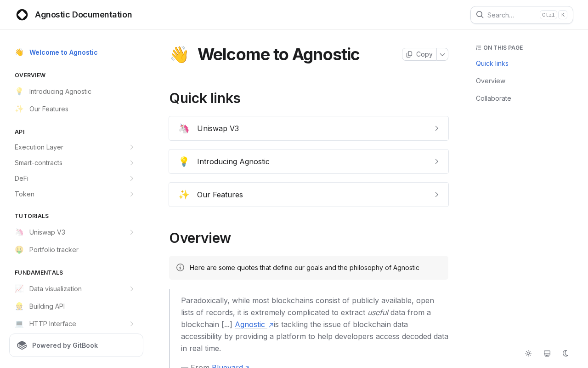
Task: Focus the Search input field
Action: [x=522, y=15]
